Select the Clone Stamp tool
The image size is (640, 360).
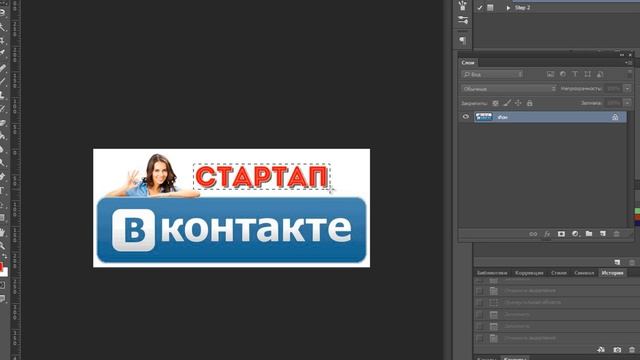(2, 95)
